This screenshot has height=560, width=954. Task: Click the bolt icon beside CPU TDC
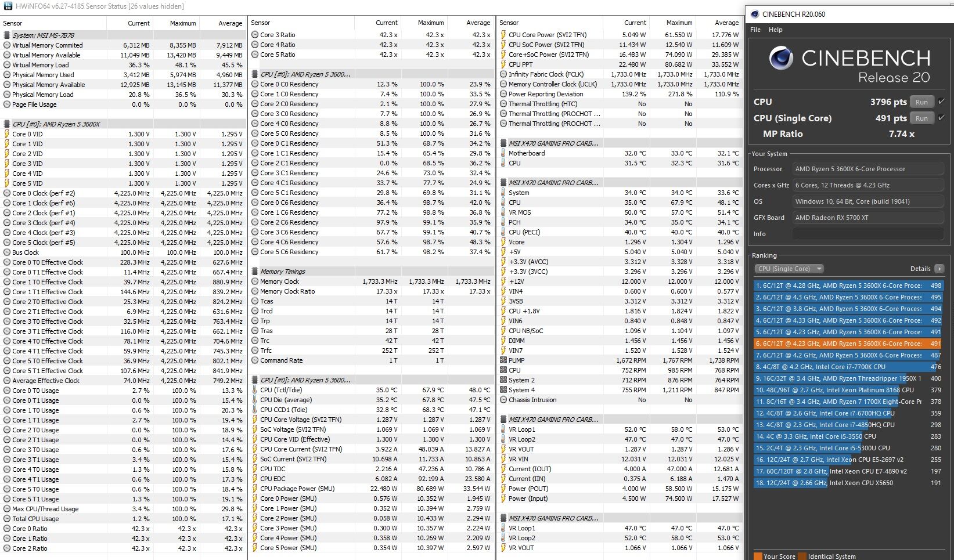(255, 469)
